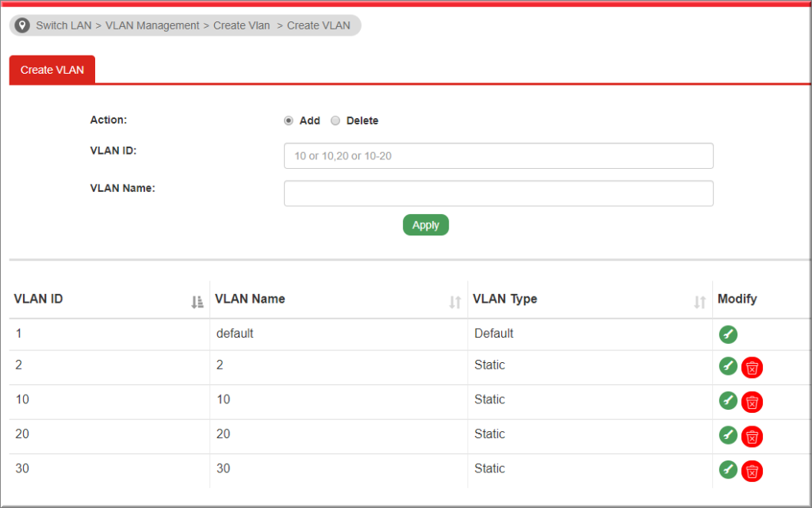Open edit for VLAN 10
Viewport: 812px width, 508px height.
tap(728, 400)
